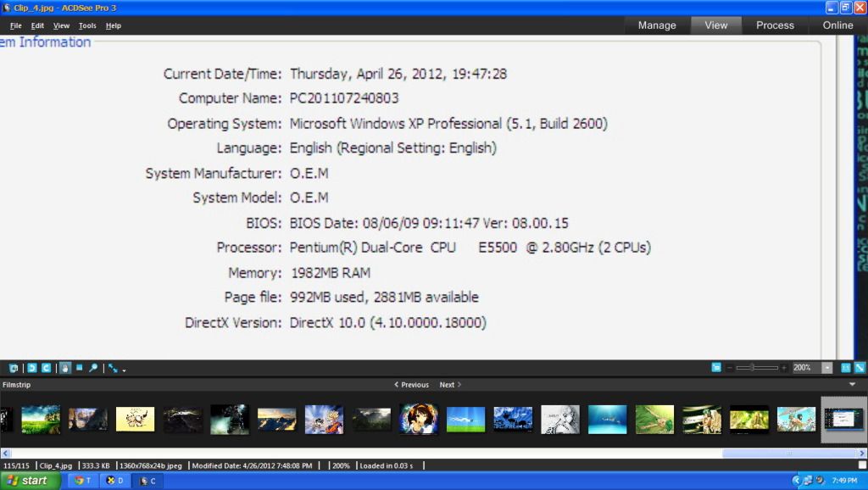The image size is (868, 490).
Task: Click the 200% zoom percentage field
Action: (x=807, y=368)
